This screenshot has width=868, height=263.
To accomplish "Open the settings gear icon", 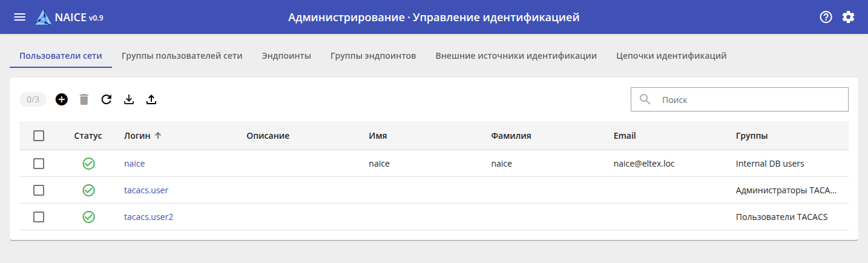I will 849,17.
